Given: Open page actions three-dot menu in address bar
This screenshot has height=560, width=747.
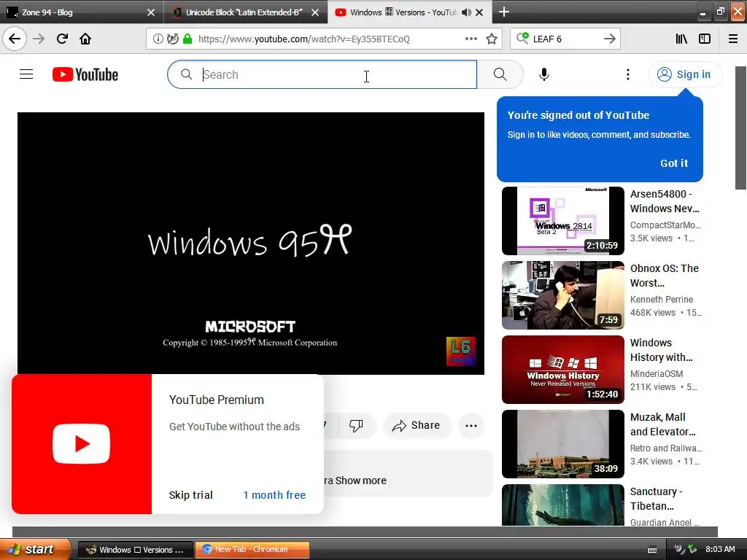Looking at the screenshot, I should [x=471, y=39].
